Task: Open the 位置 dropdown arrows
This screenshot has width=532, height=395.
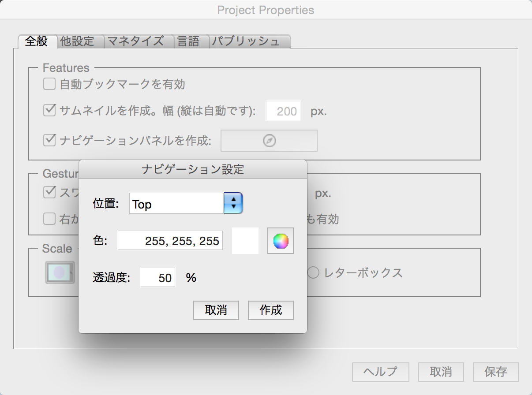Action: 234,204
